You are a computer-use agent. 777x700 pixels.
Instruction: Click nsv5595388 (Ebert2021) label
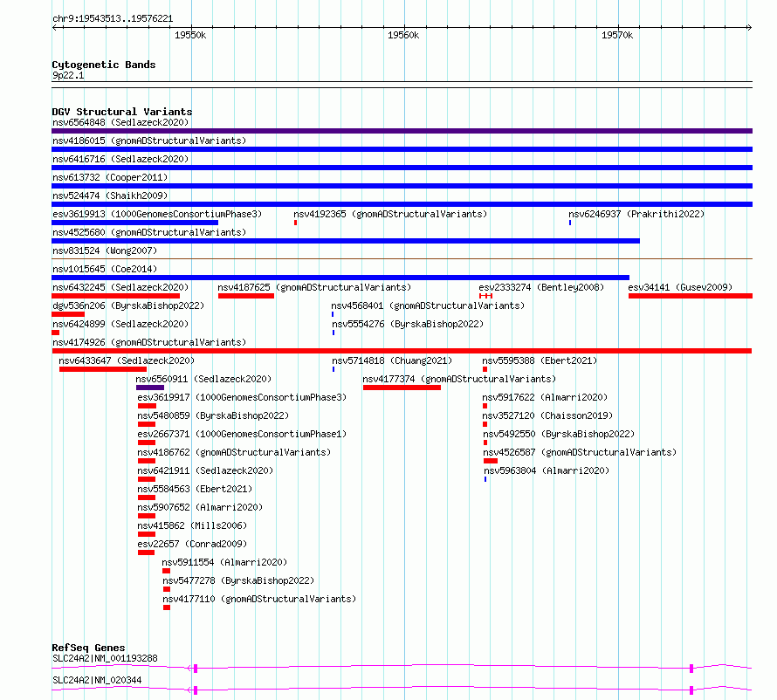tap(540, 360)
